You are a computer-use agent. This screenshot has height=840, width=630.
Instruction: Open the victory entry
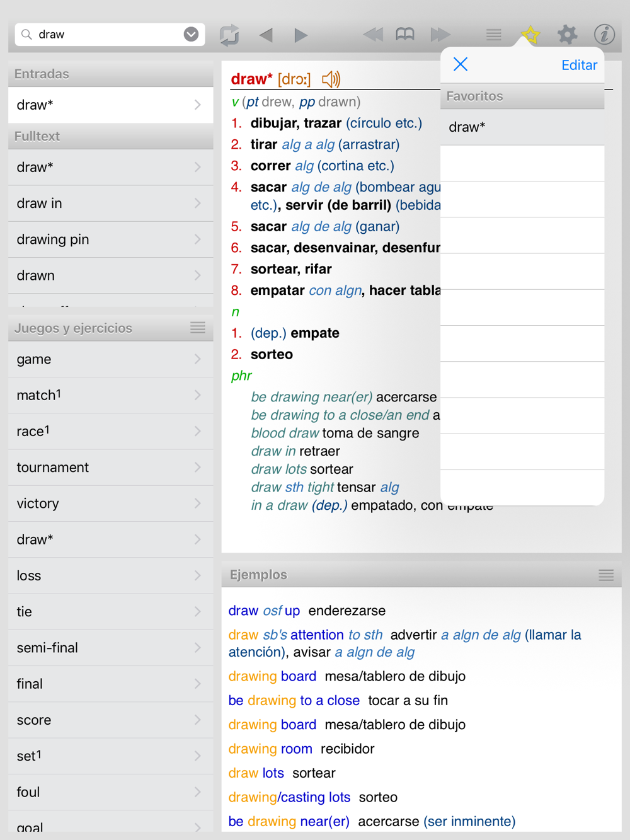pyautogui.click(x=111, y=503)
